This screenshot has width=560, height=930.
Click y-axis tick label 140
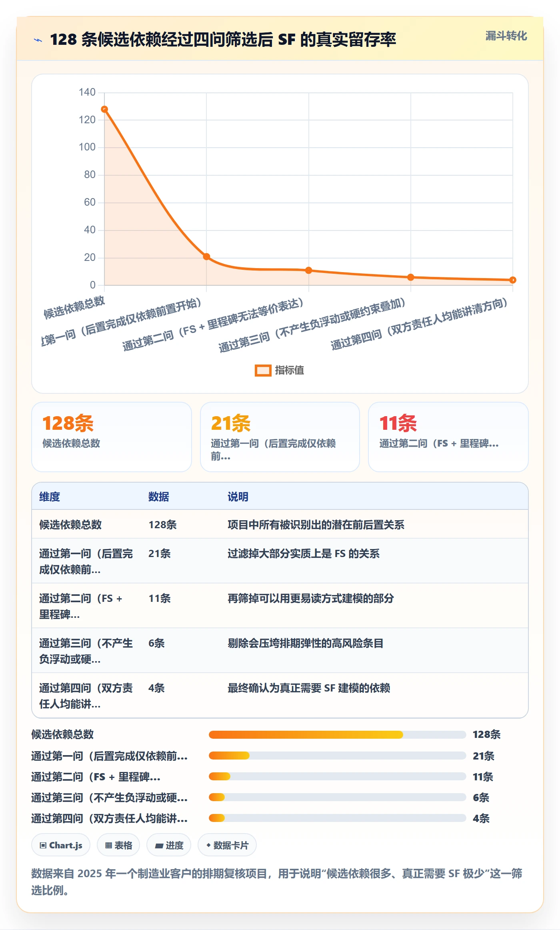coord(87,92)
